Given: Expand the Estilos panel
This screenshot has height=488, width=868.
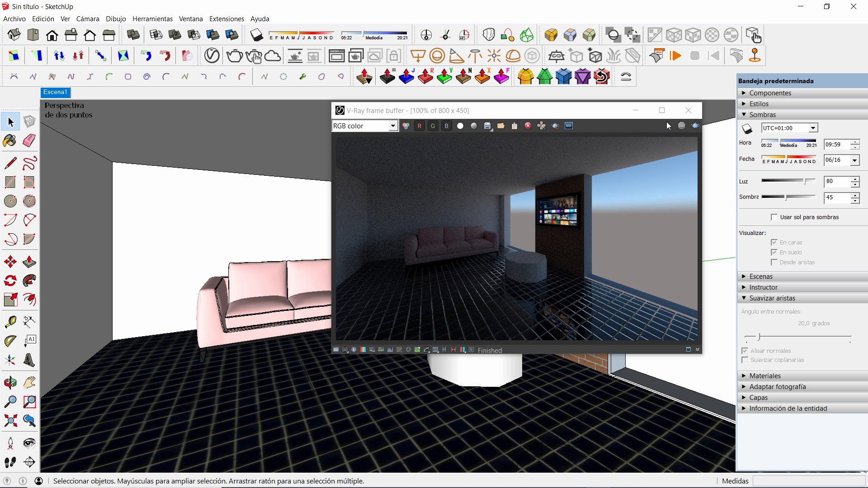Looking at the screenshot, I should point(802,104).
